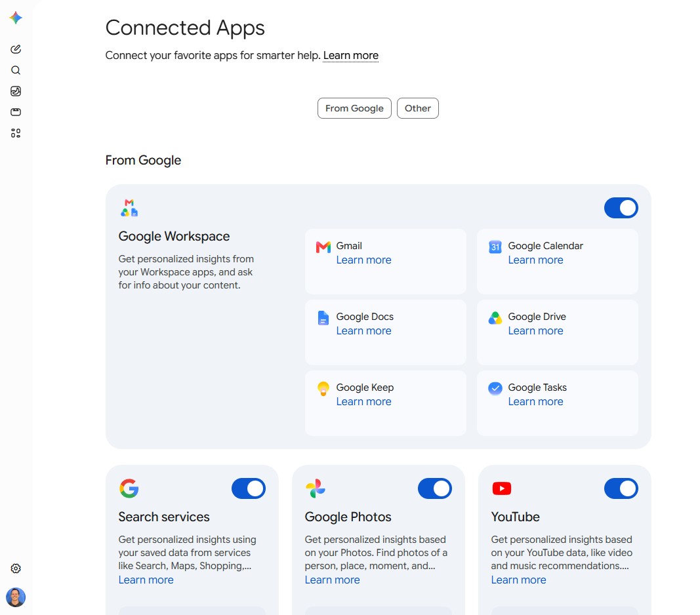700x615 pixels.
Task: Click the Search services description text
Action: [x=188, y=553]
